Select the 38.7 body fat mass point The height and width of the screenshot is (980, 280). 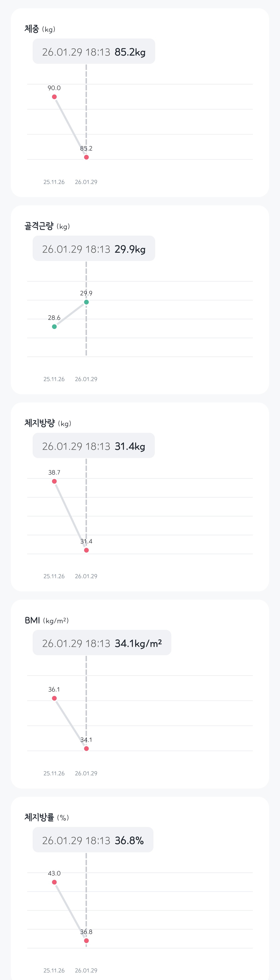pyautogui.click(x=54, y=481)
